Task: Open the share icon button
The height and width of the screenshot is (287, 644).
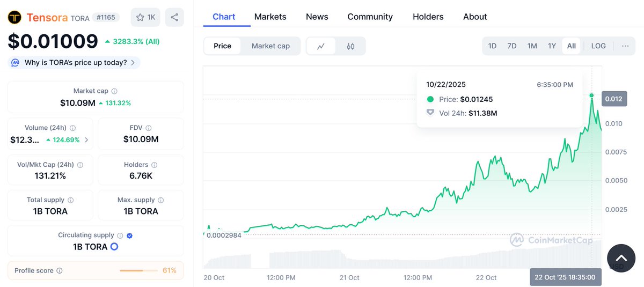Action: pyautogui.click(x=174, y=18)
